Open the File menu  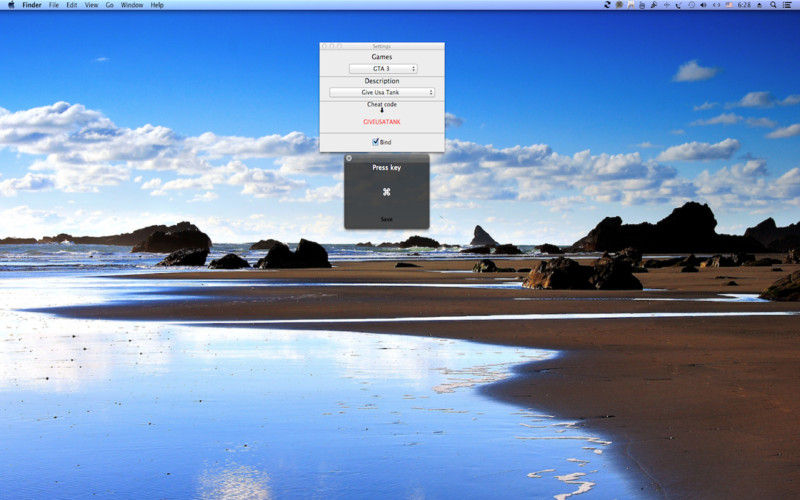coord(54,5)
